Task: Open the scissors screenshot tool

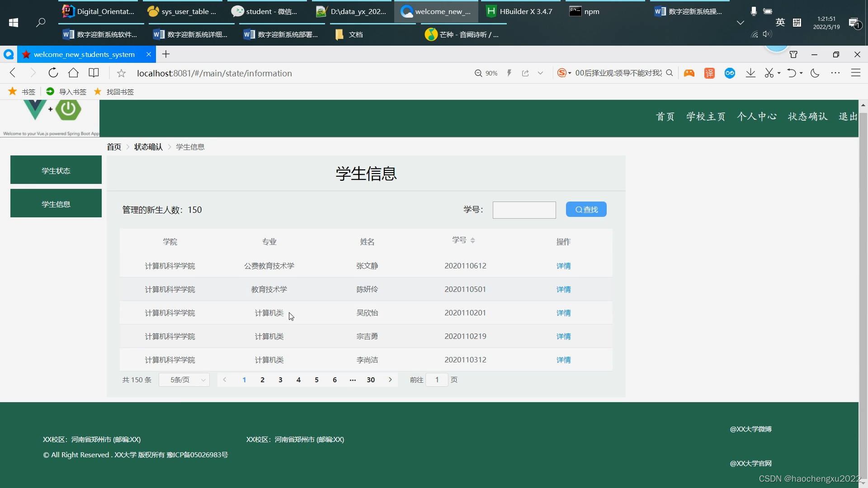Action: [769, 73]
